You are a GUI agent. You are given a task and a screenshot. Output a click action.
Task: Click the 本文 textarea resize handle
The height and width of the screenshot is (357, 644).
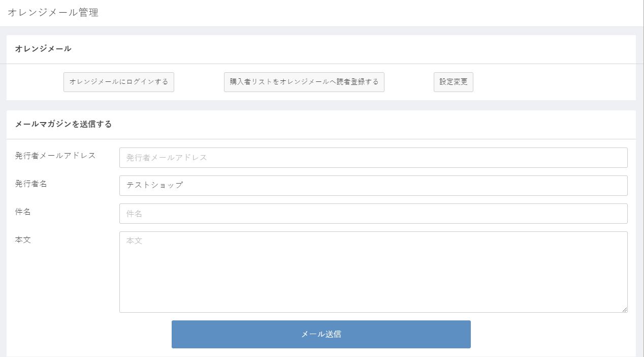click(x=624, y=309)
